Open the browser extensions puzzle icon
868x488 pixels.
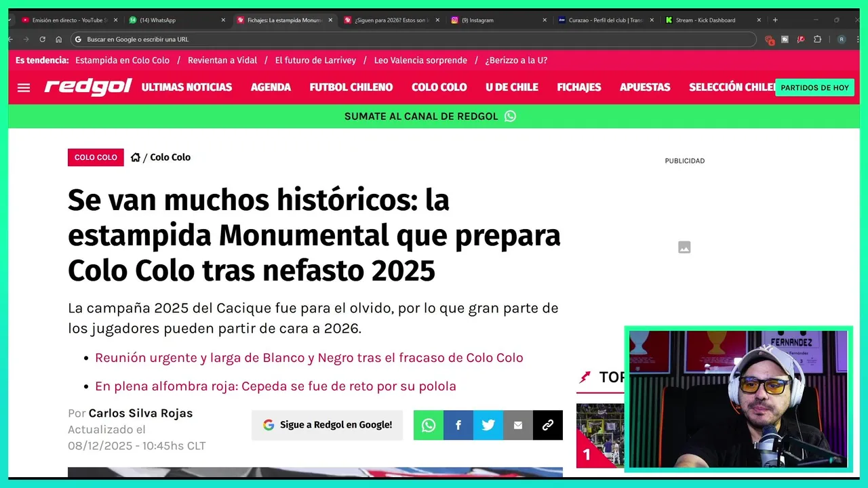(x=817, y=39)
